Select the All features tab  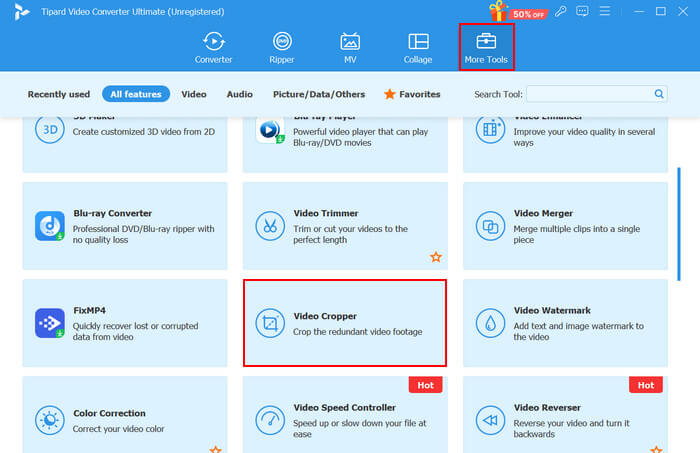point(136,94)
